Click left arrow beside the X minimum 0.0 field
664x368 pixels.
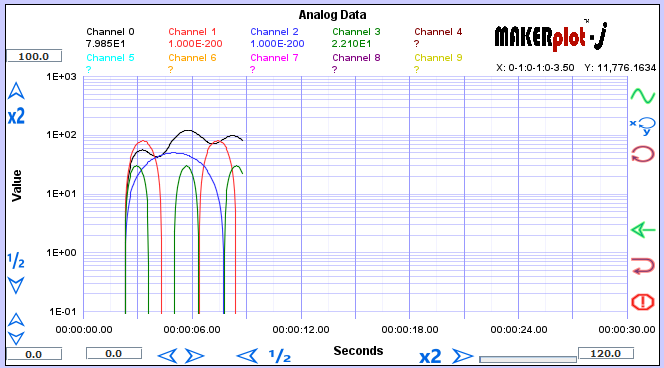pos(167,356)
